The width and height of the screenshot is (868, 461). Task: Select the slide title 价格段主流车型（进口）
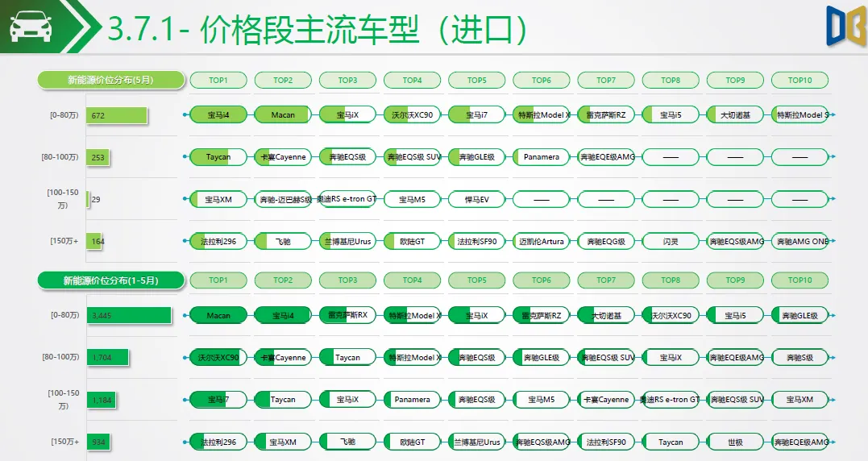(x=363, y=29)
